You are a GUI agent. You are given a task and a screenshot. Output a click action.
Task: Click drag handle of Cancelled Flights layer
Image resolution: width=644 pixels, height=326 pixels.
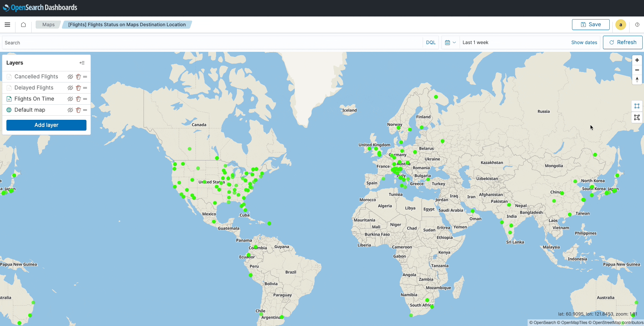point(85,77)
